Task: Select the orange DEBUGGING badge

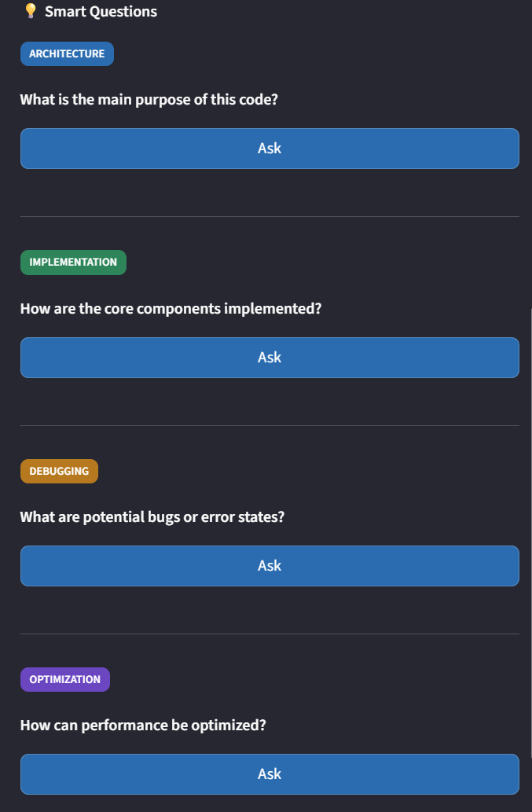Action: point(59,471)
